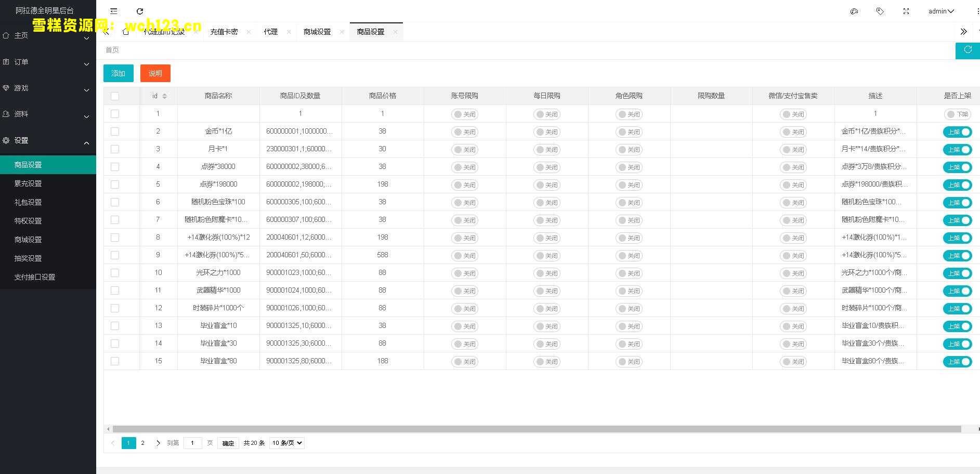The width and height of the screenshot is (980, 474).
Task: Click the description cell for 武器精华*1000个
Action: pos(876,291)
